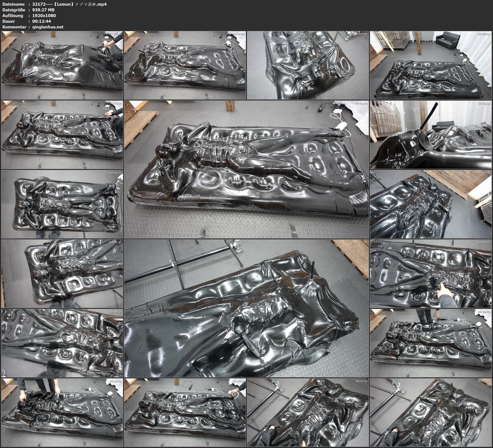Select the frame marked 00:08:42

pos(62,343)
